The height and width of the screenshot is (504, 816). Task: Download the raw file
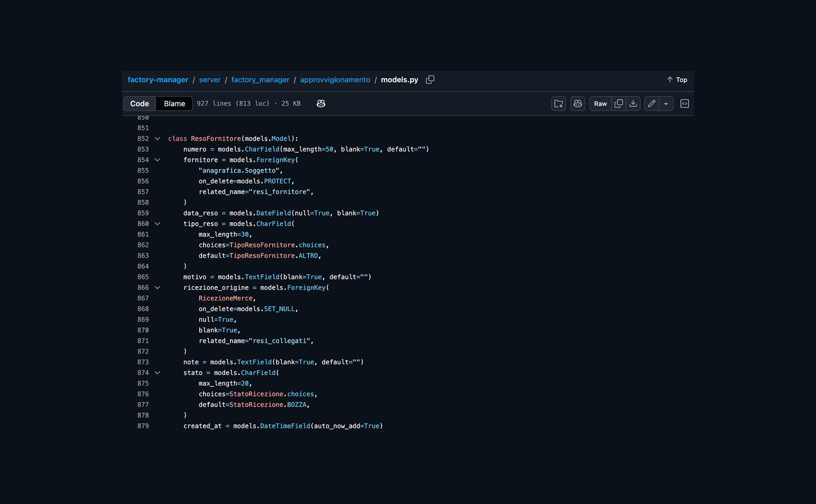(x=633, y=104)
